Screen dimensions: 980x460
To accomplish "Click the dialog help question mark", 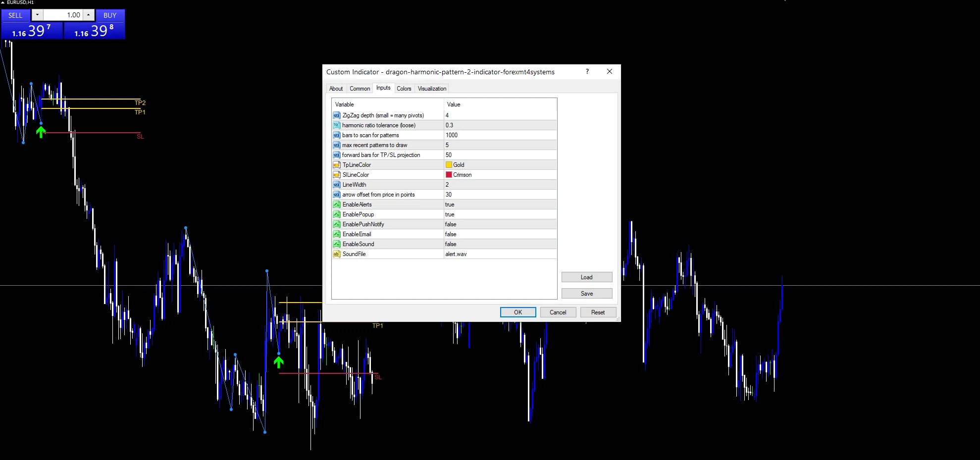I will point(587,71).
